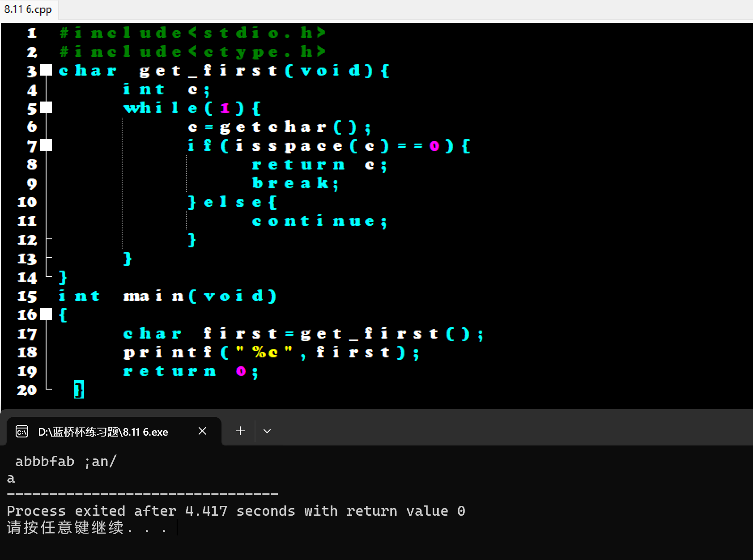Viewport: 753px width, 560px height.
Task: Click the 'c=getchar();' statement
Action: [279, 127]
